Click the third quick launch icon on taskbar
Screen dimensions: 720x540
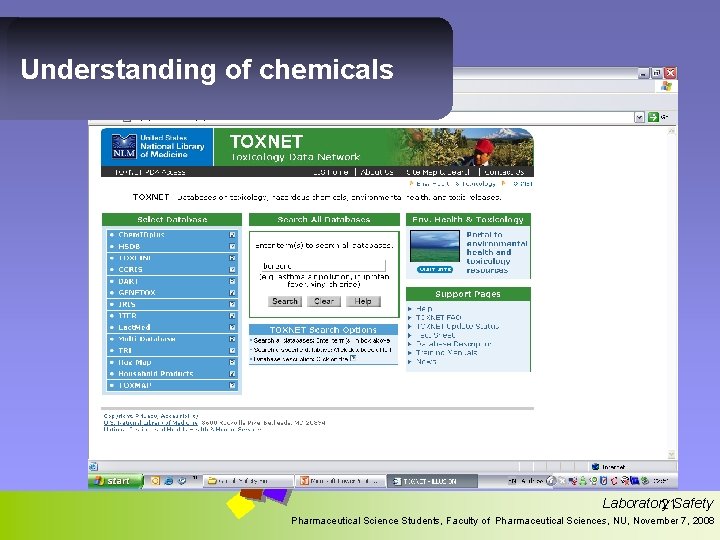(182, 481)
